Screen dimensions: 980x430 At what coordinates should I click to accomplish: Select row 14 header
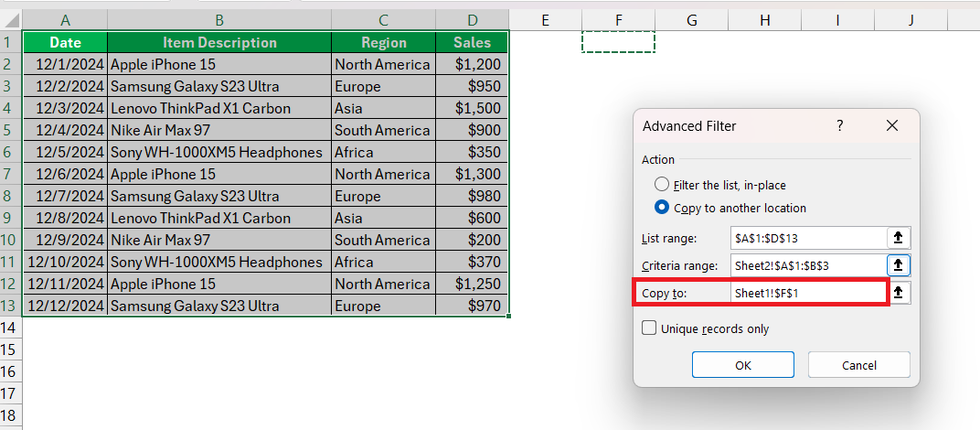(9, 328)
